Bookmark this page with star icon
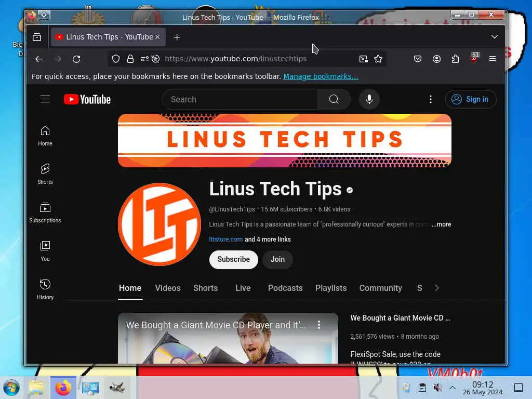 click(x=378, y=59)
